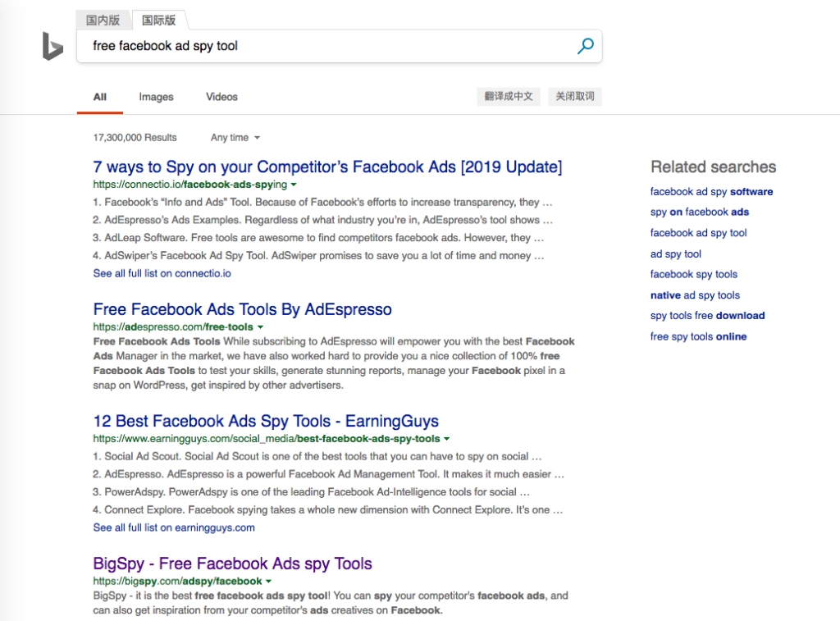Image resolution: width=840 pixels, height=621 pixels.
Task: Click the '1. Facebook's Info and Ads Tool' line
Action: click(x=322, y=203)
